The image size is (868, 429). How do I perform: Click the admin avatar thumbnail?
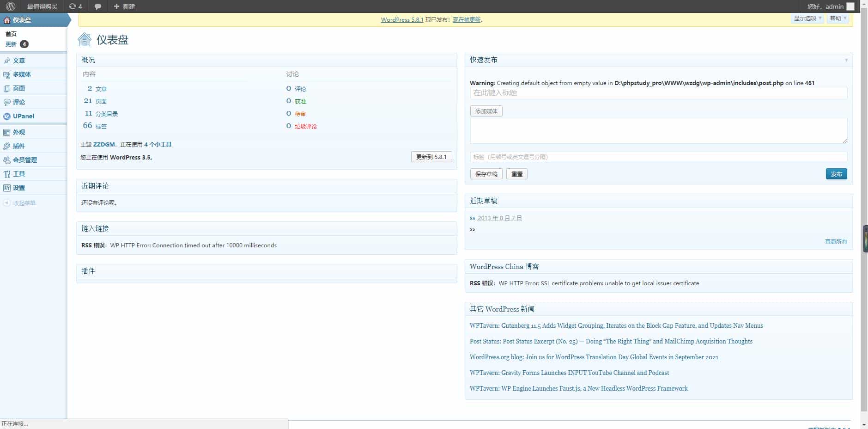pos(850,6)
